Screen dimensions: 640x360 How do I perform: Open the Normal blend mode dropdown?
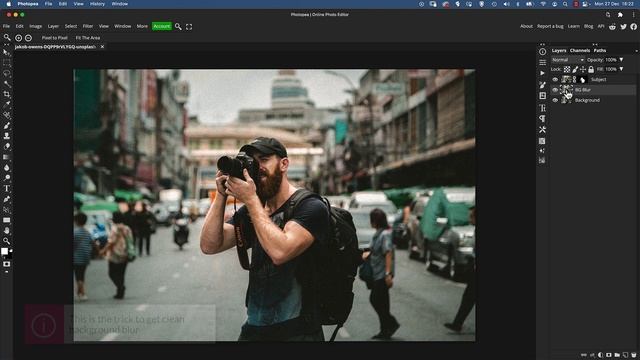click(568, 60)
